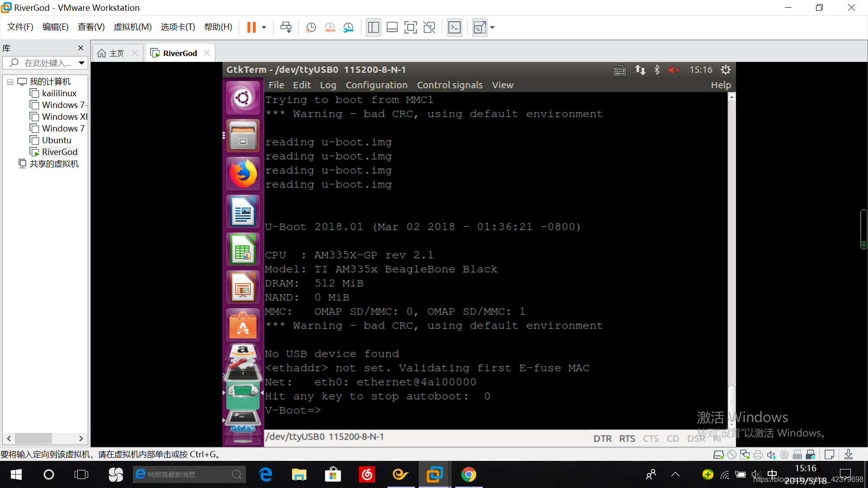Toggle the library sidebar panel view

(x=373, y=28)
